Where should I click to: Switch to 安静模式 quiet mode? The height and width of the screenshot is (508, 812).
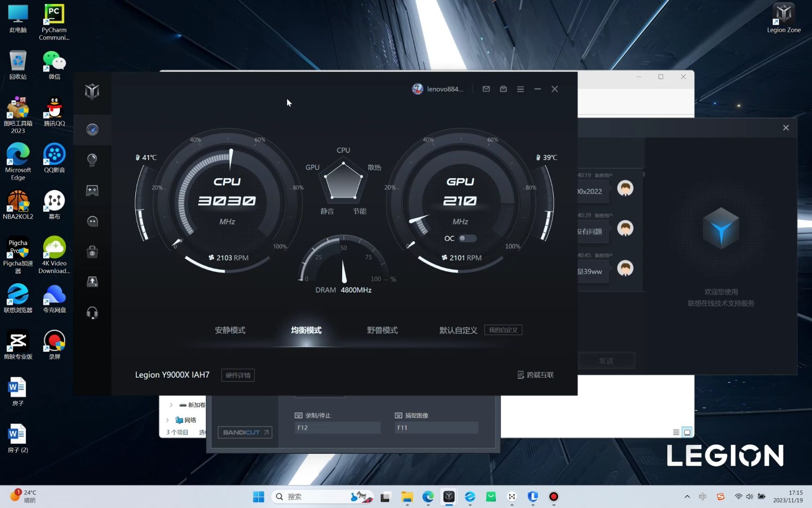[x=230, y=330]
